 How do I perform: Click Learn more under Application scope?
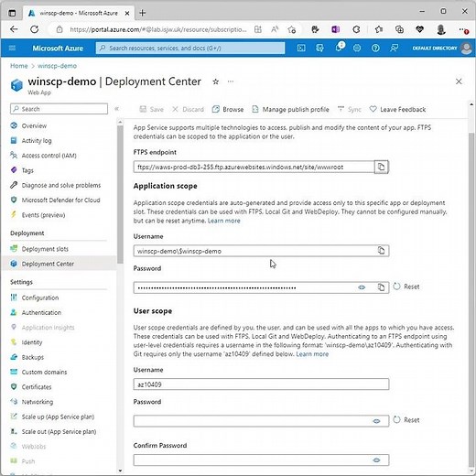point(224,221)
